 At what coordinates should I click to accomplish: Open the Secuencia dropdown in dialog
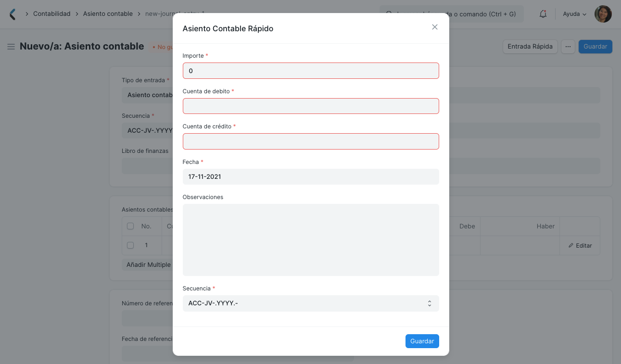click(x=311, y=303)
